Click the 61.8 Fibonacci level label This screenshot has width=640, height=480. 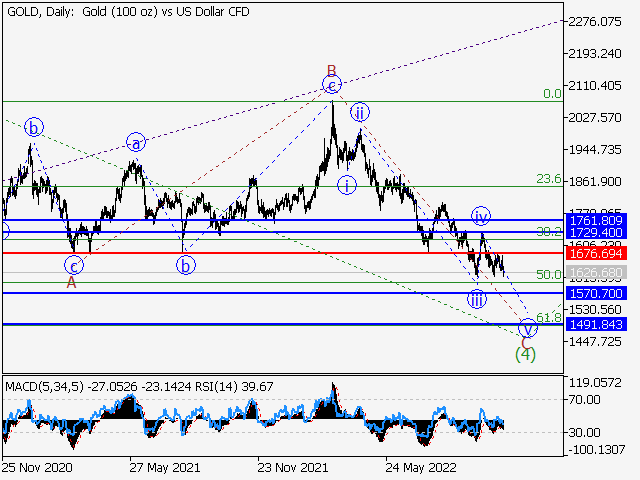click(549, 317)
